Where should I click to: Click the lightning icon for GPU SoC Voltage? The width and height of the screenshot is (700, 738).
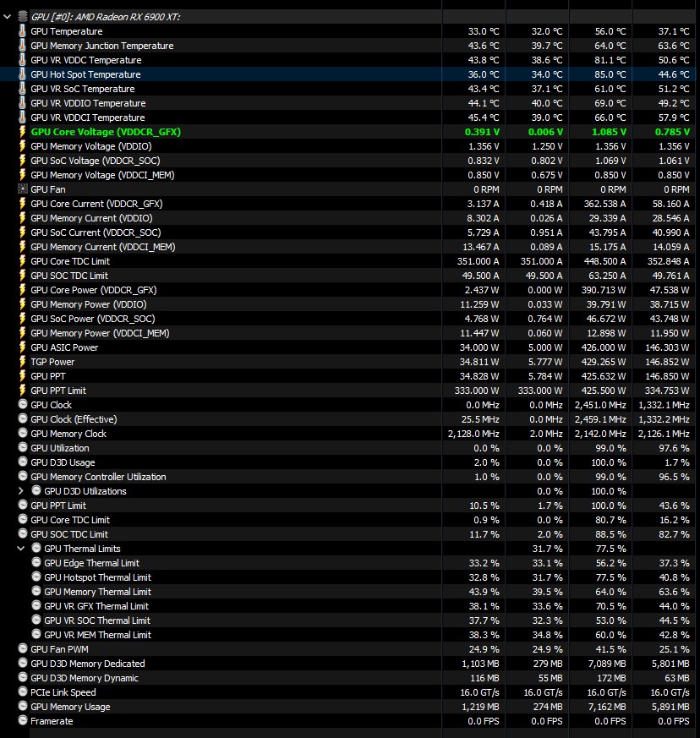(22, 161)
